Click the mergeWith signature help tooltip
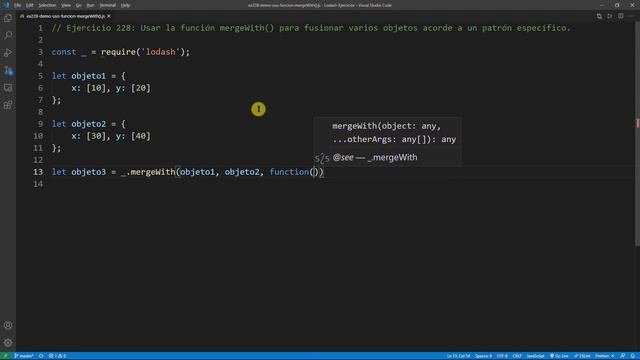This screenshot has height=360, width=640. (387, 142)
